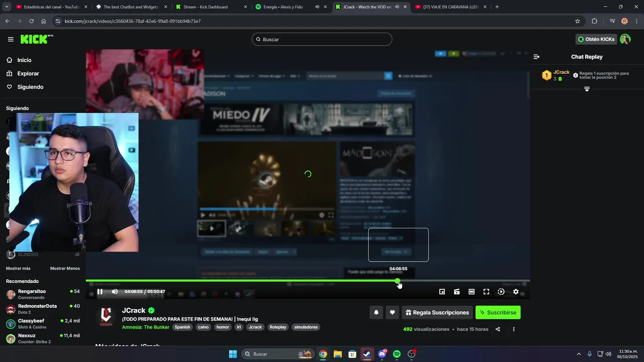The width and height of the screenshot is (644, 362).
Task: Select the calvo tag
Action: 203,327
